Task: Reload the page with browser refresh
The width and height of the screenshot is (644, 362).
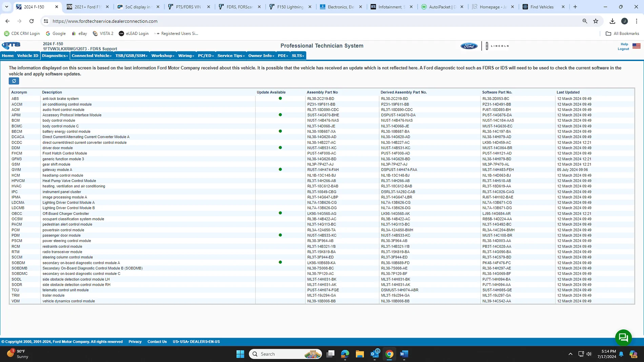Action: [32, 21]
